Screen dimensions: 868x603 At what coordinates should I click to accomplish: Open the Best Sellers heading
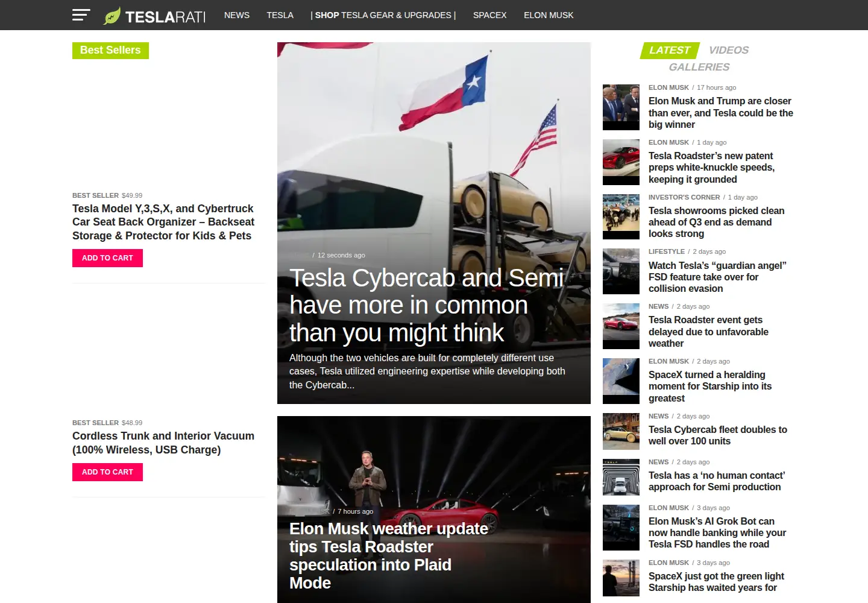[x=110, y=50]
